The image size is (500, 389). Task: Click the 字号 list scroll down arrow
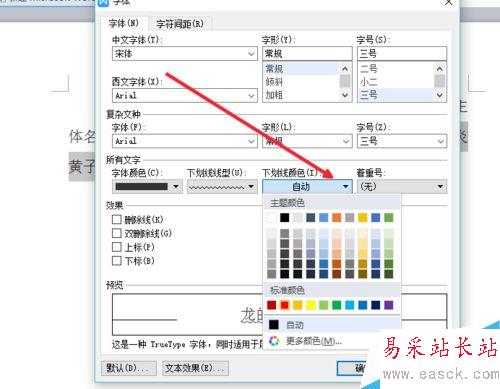(440, 95)
